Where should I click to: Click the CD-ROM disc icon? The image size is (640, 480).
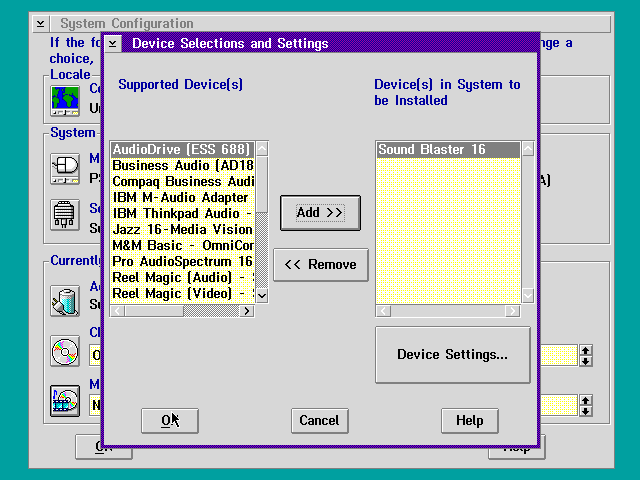click(x=65, y=351)
